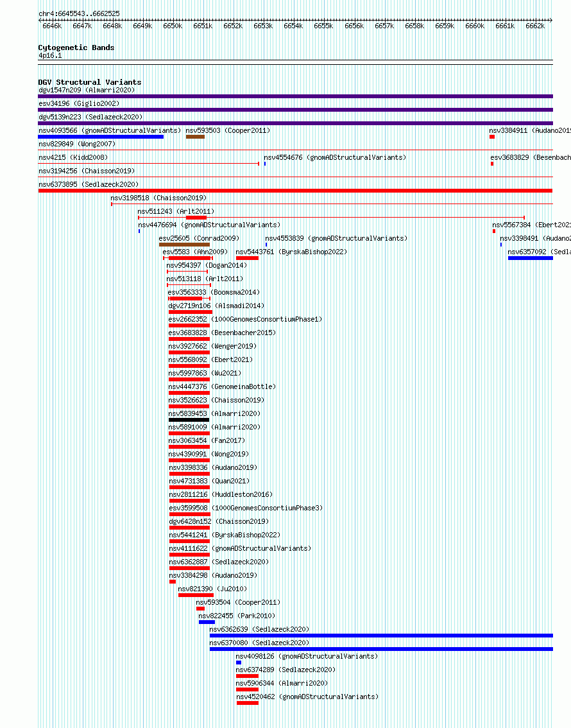Select esv3599508 1000GenomesConsortiumPhase3 label

point(246,507)
